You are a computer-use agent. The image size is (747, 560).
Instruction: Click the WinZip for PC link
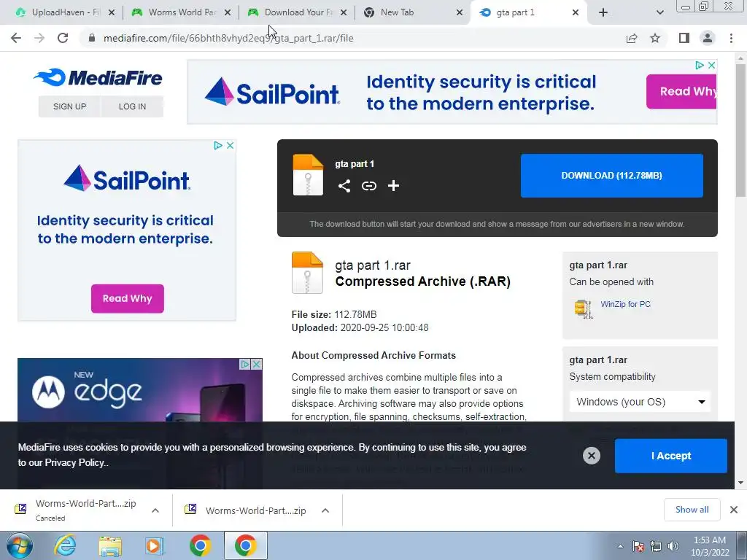click(625, 304)
